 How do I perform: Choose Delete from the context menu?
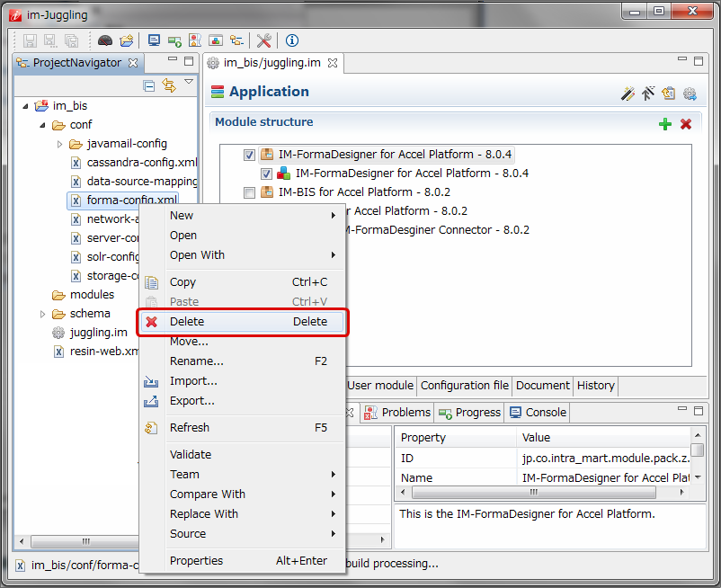(x=243, y=321)
